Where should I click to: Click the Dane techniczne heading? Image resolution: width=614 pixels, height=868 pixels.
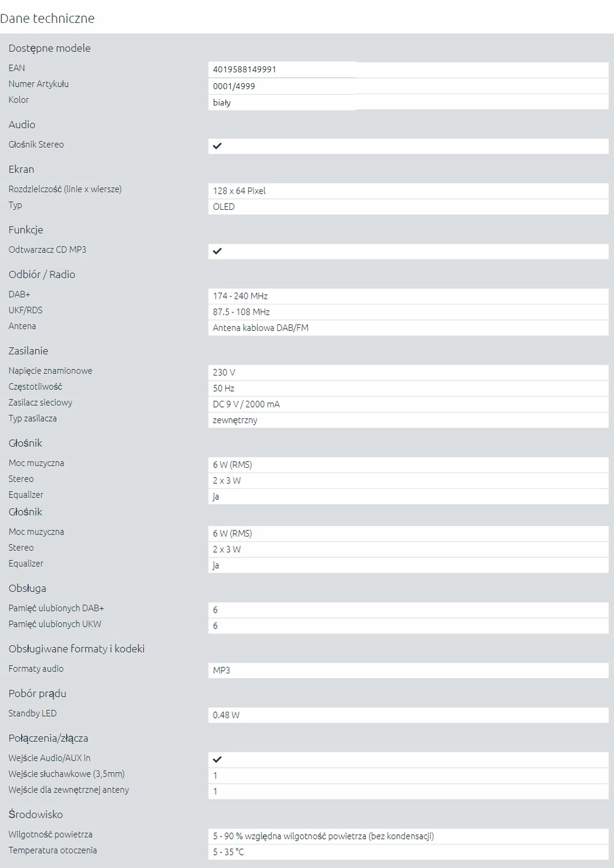[x=48, y=18]
